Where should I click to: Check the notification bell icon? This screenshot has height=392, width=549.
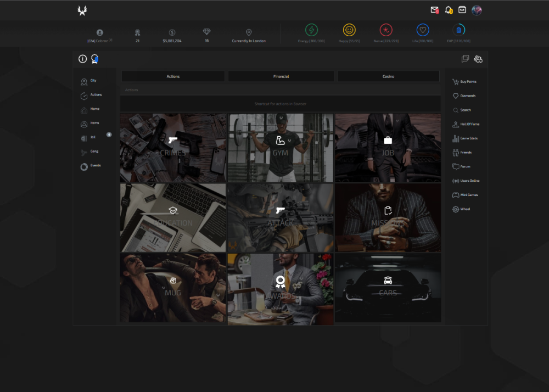click(449, 10)
